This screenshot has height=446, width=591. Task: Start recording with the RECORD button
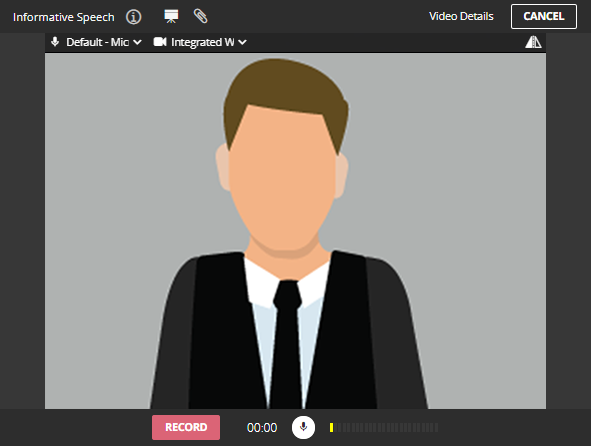coord(186,427)
